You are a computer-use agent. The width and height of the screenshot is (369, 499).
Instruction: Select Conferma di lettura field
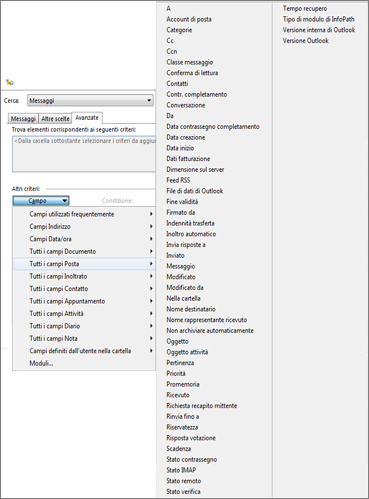coord(192,73)
